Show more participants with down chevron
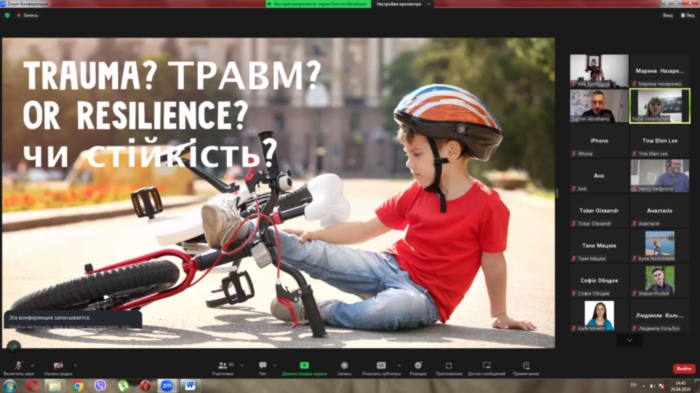 point(629,340)
